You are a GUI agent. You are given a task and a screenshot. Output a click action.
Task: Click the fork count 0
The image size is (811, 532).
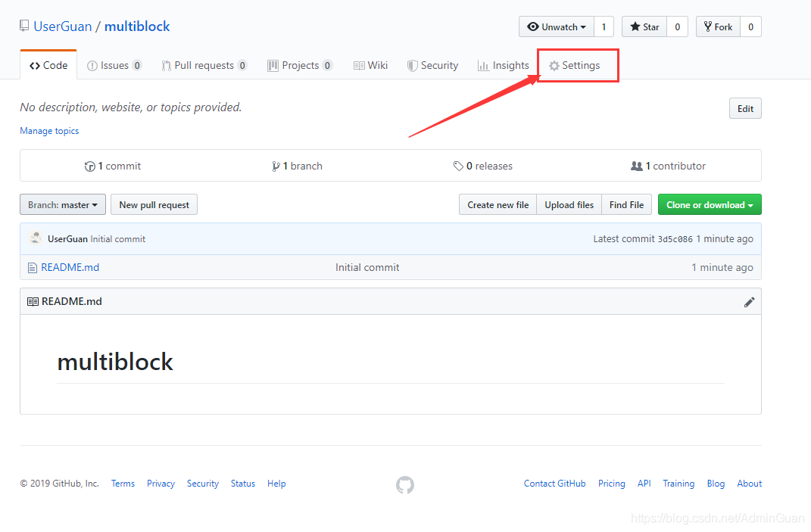pyautogui.click(x=750, y=27)
